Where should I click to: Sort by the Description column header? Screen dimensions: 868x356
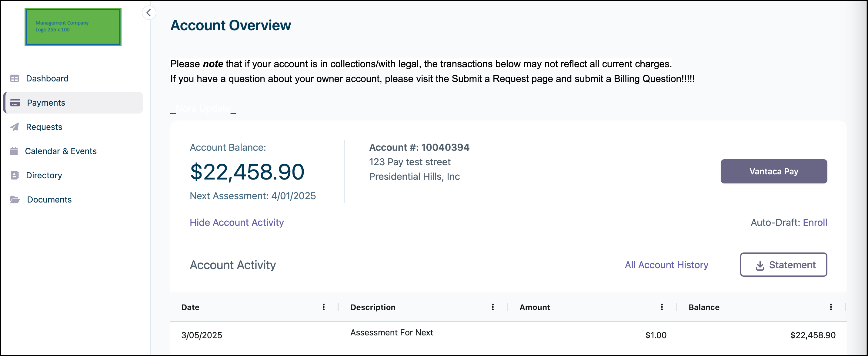click(x=373, y=307)
